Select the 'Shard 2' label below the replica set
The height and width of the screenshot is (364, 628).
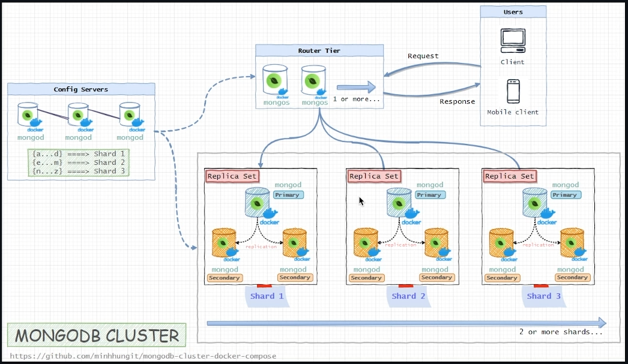click(x=408, y=296)
